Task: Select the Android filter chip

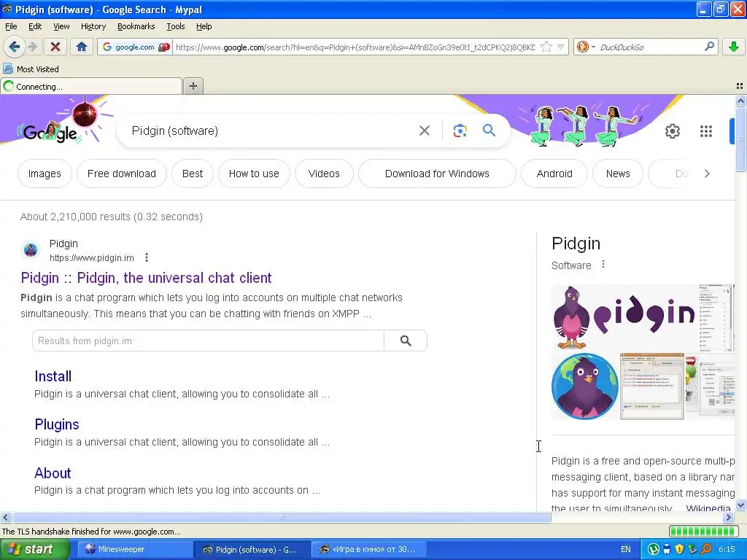Action: [x=554, y=174]
